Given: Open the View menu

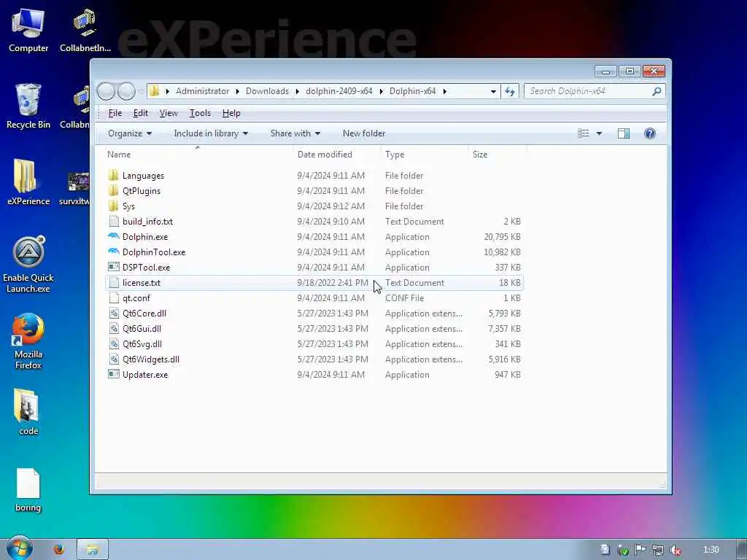Looking at the screenshot, I should pyautogui.click(x=169, y=113).
